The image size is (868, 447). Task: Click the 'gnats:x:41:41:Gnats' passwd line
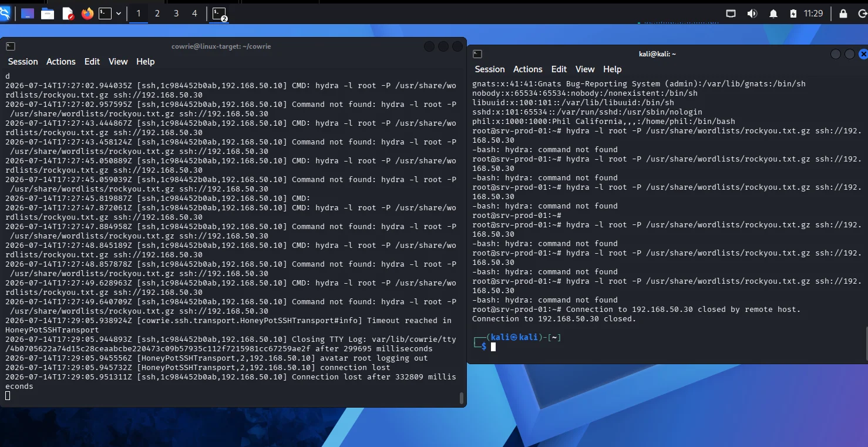(x=639, y=84)
